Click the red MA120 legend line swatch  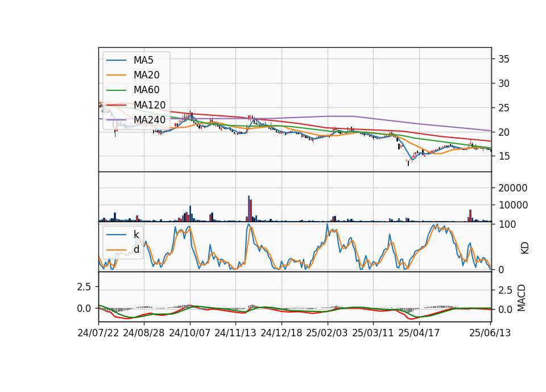pos(116,105)
